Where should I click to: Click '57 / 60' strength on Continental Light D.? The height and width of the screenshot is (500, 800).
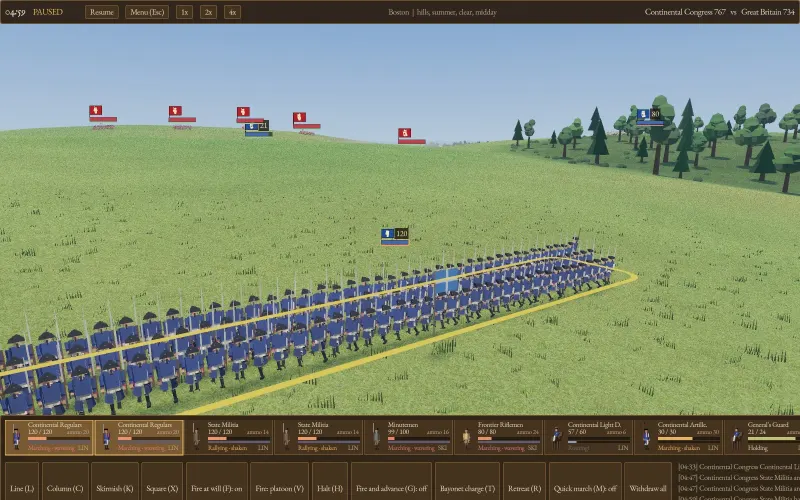coord(578,432)
